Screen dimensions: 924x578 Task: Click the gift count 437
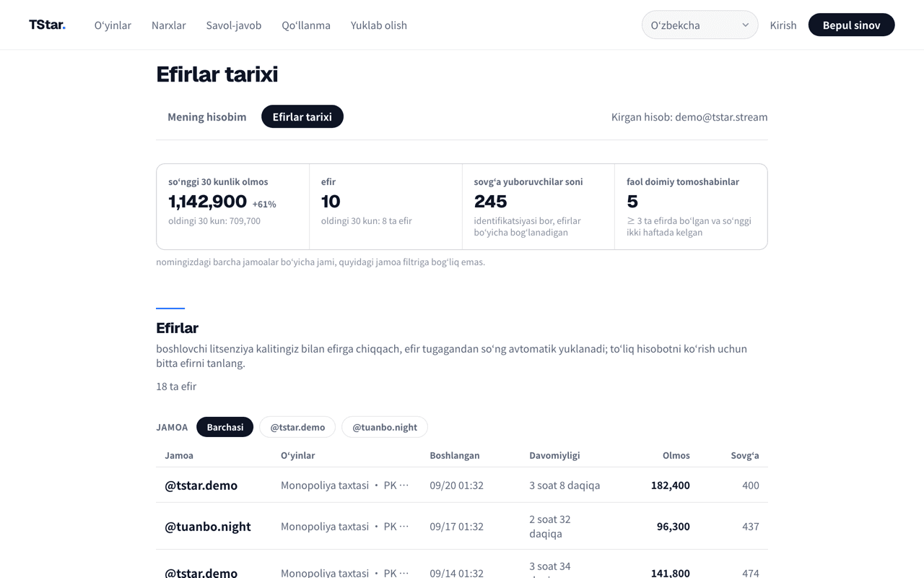tap(751, 527)
